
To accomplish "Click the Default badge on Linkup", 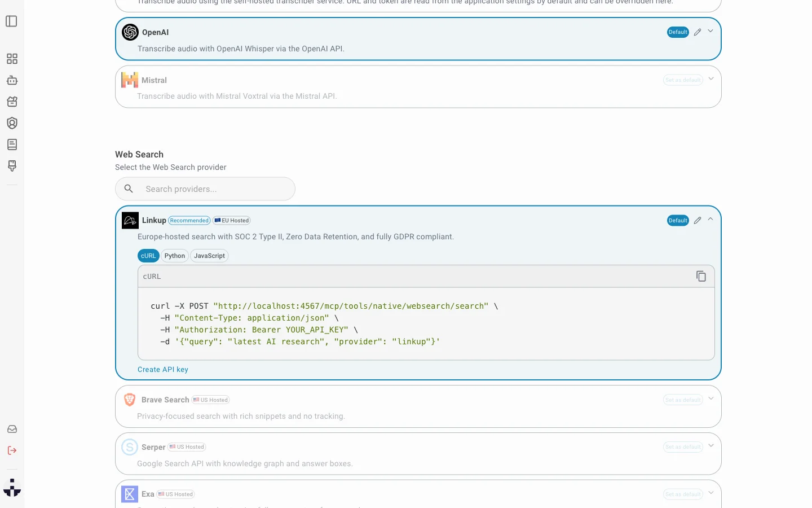I will point(678,220).
